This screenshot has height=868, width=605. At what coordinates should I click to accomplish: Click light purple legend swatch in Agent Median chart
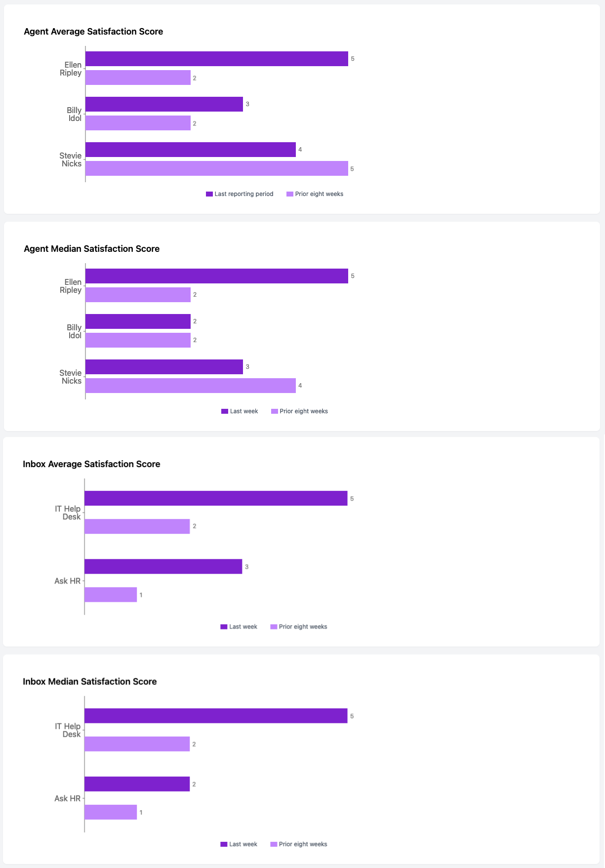[275, 411]
